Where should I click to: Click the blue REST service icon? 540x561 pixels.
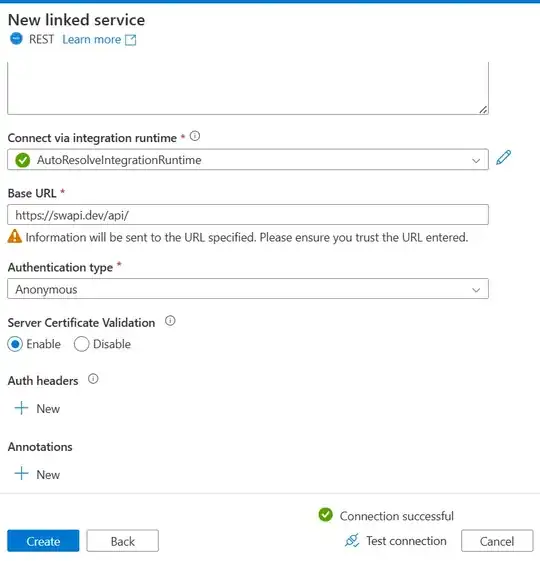pos(16,38)
